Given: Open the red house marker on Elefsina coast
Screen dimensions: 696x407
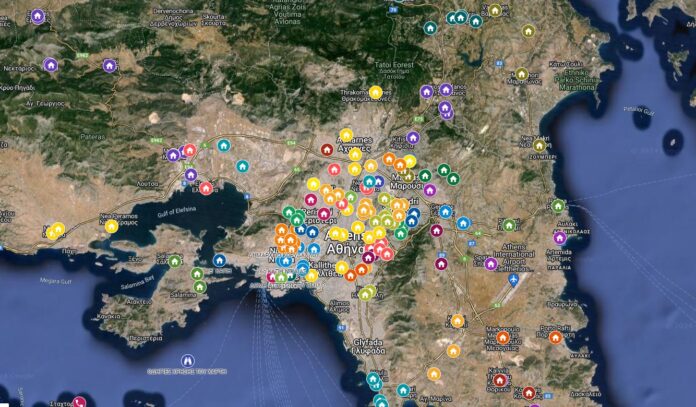Looking at the screenshot, I should 206,188.
